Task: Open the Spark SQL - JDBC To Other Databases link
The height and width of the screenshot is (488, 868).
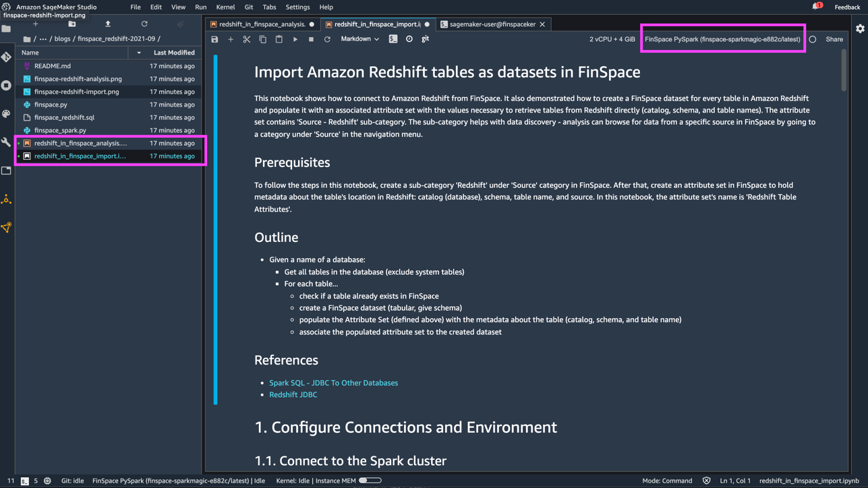Action: (x=333, y=383)
